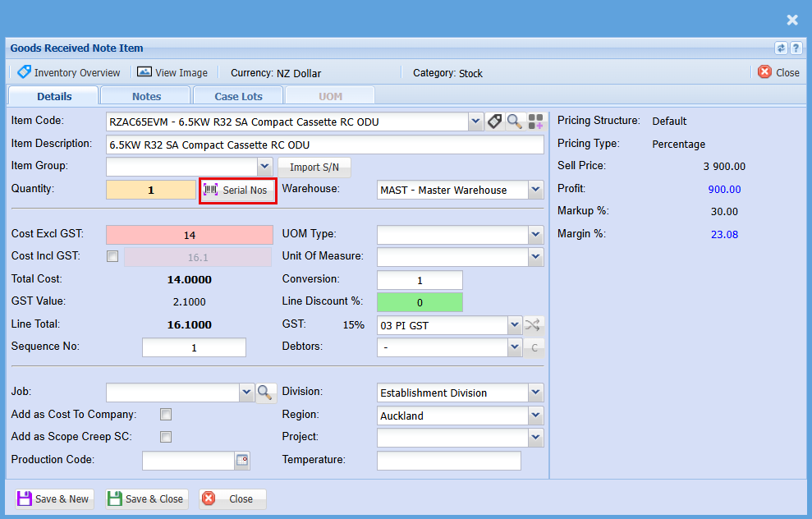The image size is (812, 519).
Task: Switch to the Notes tab
Action: pos(146,96)
